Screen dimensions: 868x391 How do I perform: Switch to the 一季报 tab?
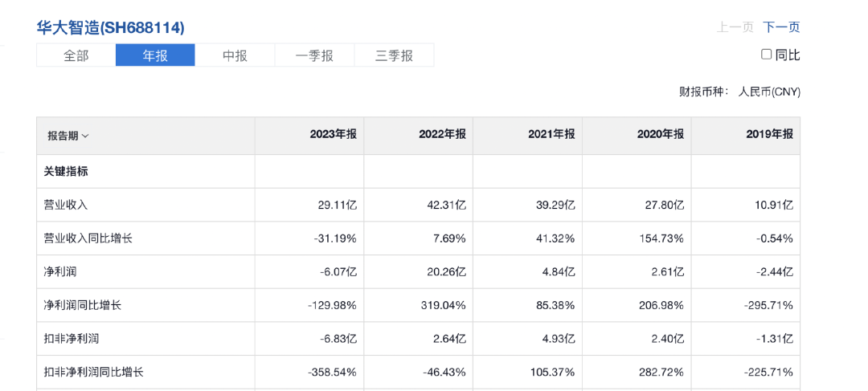pos(314,55)
